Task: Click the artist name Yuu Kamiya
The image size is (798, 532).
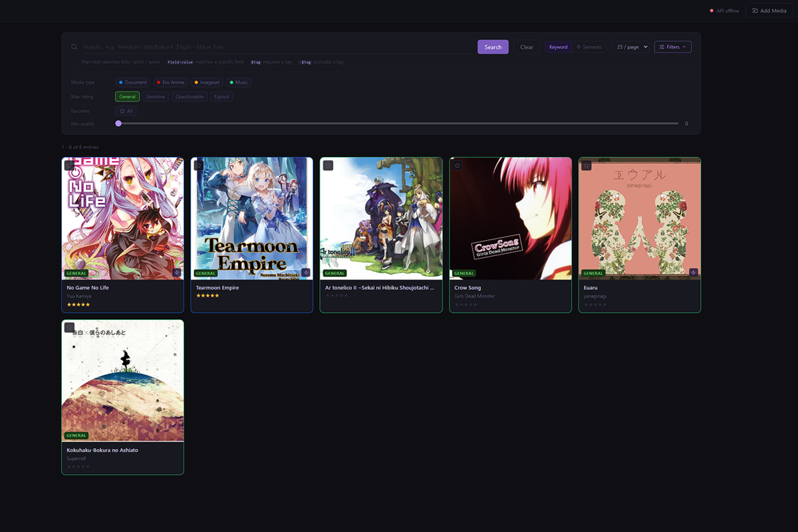Action: [x=79, y=296]
